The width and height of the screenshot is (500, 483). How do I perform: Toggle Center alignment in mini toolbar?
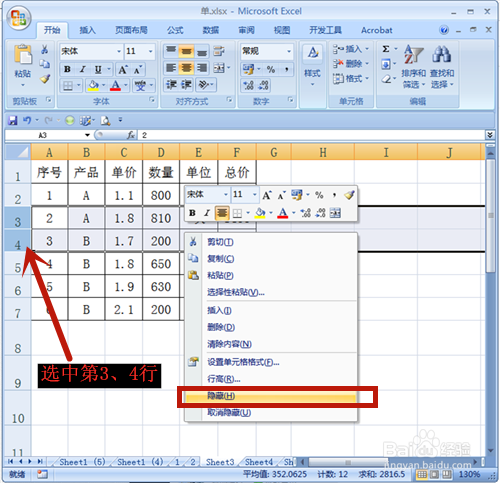pos(222,213)
